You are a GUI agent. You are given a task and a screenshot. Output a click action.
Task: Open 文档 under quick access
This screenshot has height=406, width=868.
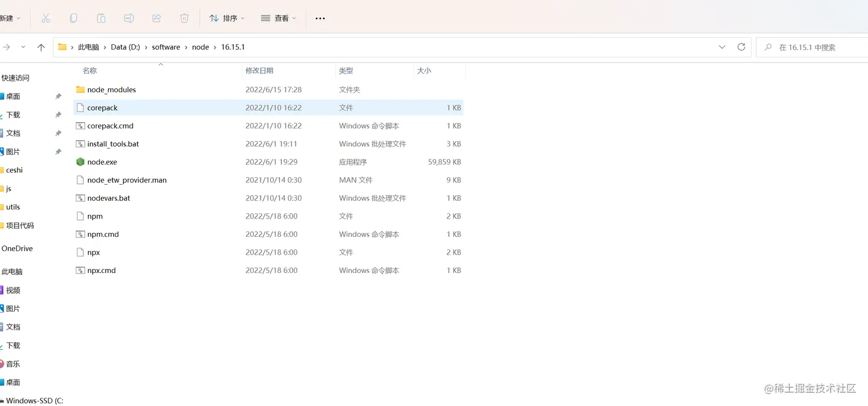coord(13,133)
